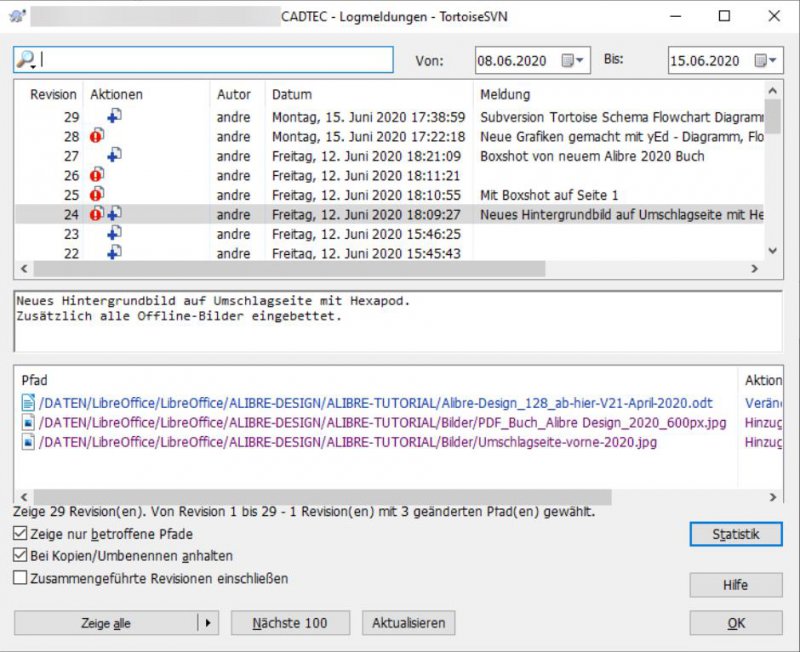This screenshot has height=652, width=800.
Task: Open the 'Bis' date picker dropdown
Action: click(x=766, y=61)
